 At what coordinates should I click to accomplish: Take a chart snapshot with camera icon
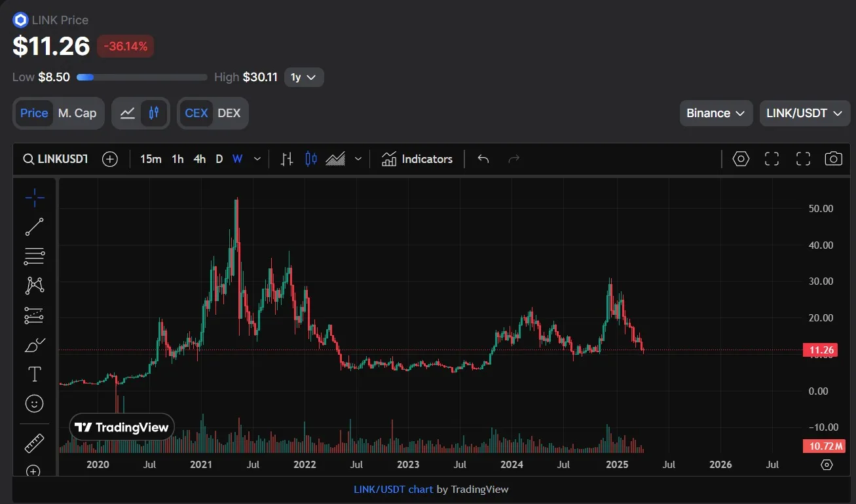833,159
